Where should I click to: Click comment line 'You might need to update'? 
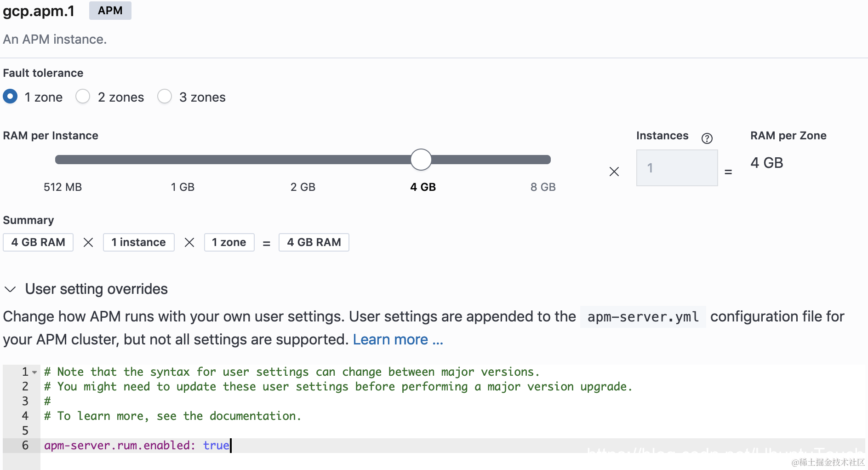point(338,387)
